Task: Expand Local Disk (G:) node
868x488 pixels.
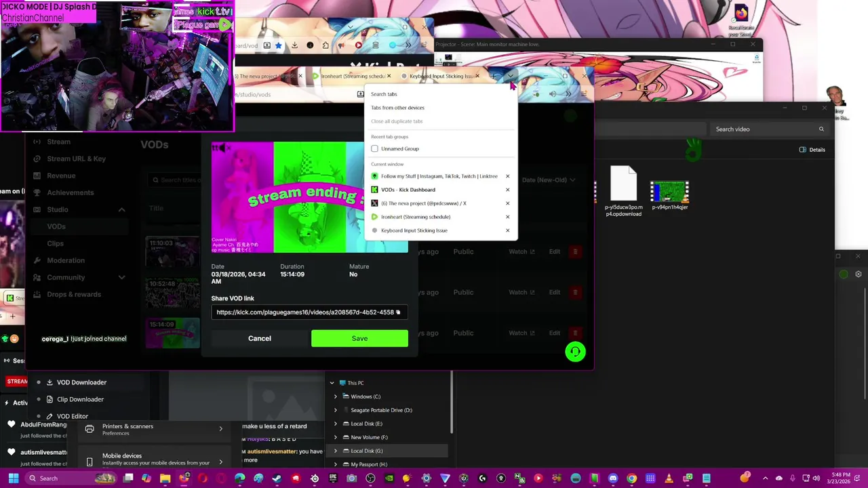Action: [335, 451]
